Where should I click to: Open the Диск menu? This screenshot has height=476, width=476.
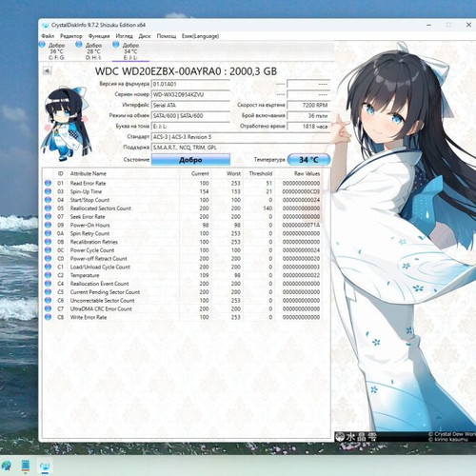tap(145, 36)
